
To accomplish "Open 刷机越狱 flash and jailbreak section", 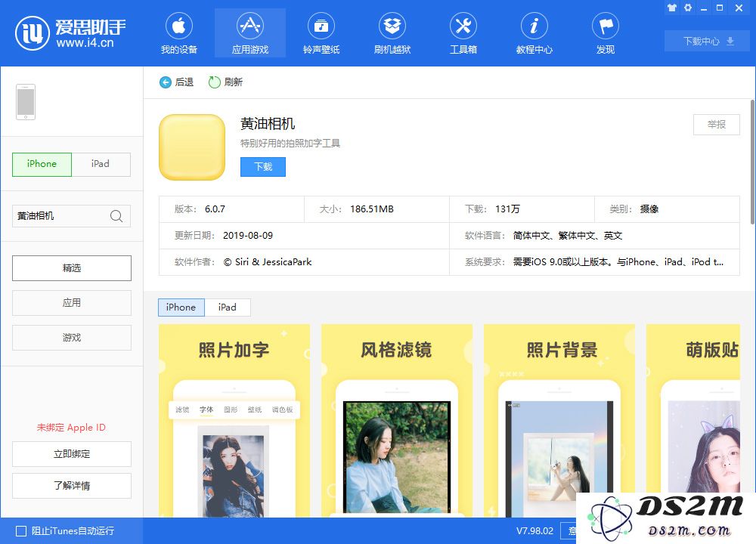I will [x=392, y=32].
